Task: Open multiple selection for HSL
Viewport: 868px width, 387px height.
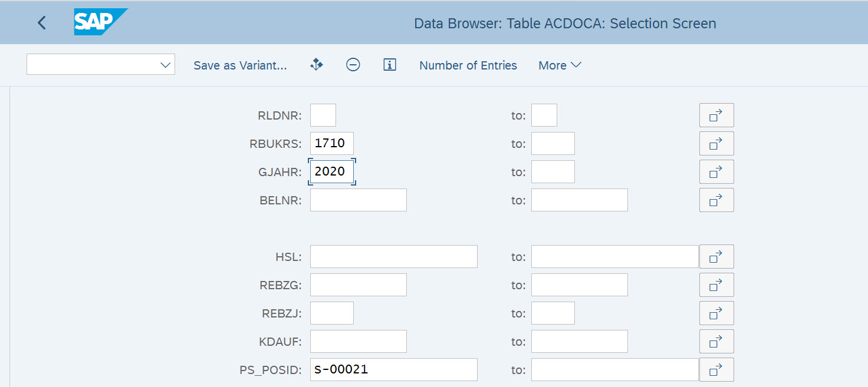Action: [716, 257]
